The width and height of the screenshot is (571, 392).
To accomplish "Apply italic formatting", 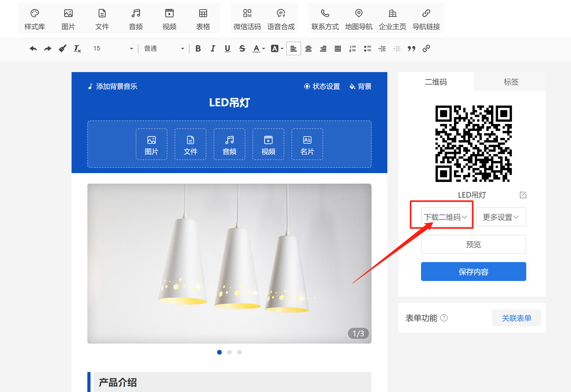I will pyautogui.click(x=213, y=48).
